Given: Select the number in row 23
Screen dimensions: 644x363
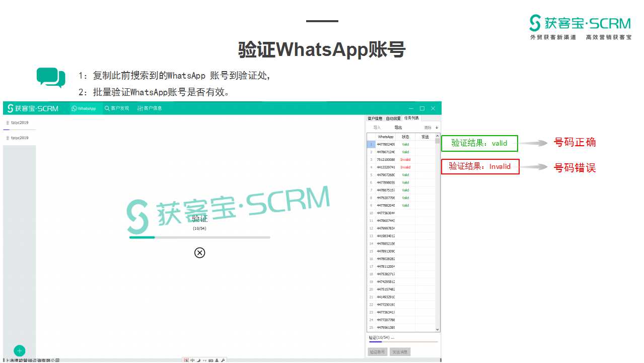Looking at the screenshot, I should (x=386, y=313).
